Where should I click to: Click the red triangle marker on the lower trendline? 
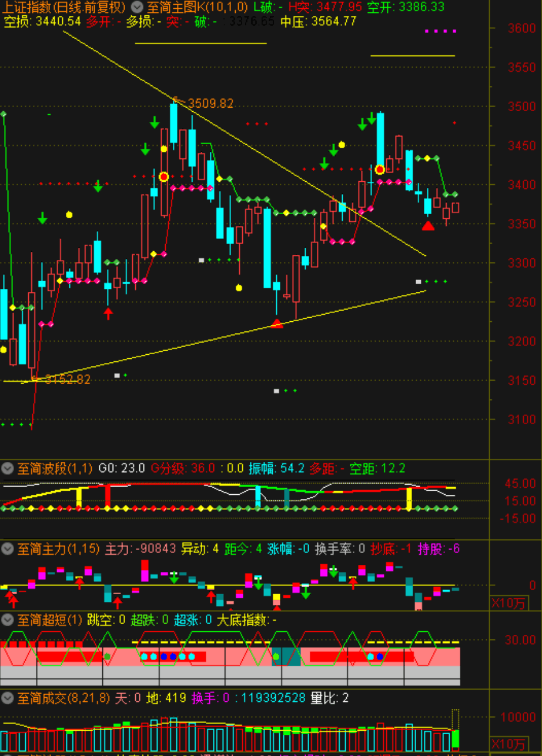[277, 323]
